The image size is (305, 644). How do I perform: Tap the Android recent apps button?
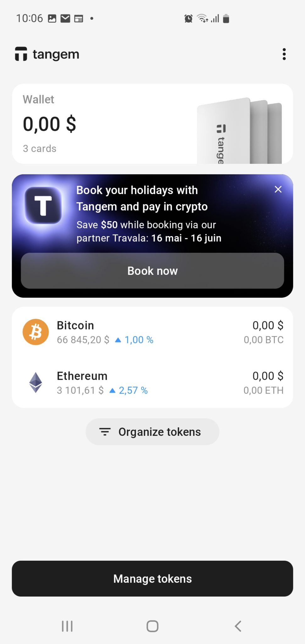click(x=67, y=626)
